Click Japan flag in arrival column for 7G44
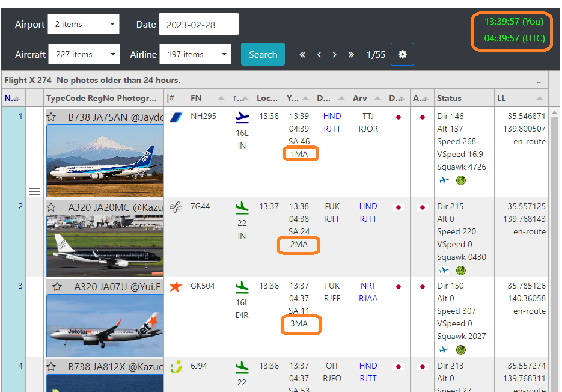The width and height of the screenshot is (562, 392). [422, 207]
